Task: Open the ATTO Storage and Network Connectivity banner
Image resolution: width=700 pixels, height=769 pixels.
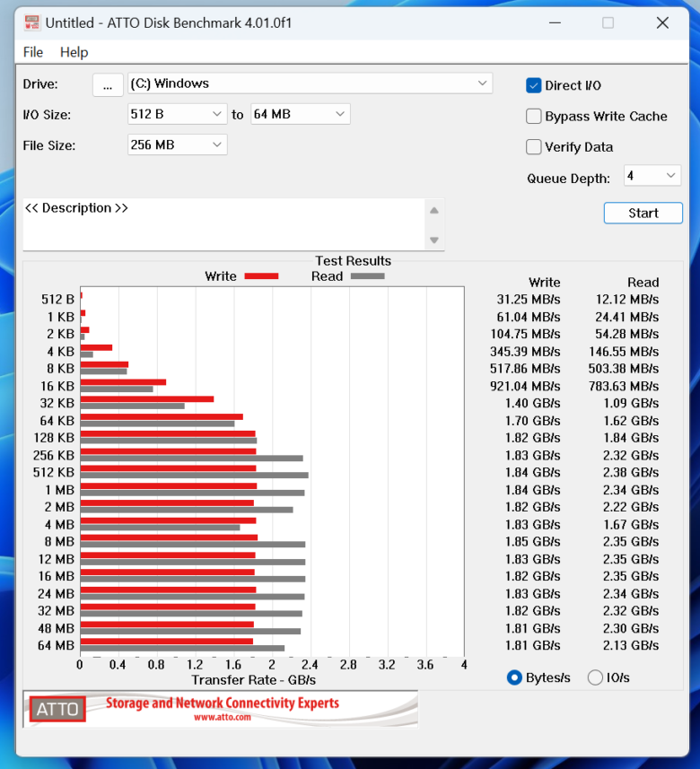Action: click(x=221, y=709)
